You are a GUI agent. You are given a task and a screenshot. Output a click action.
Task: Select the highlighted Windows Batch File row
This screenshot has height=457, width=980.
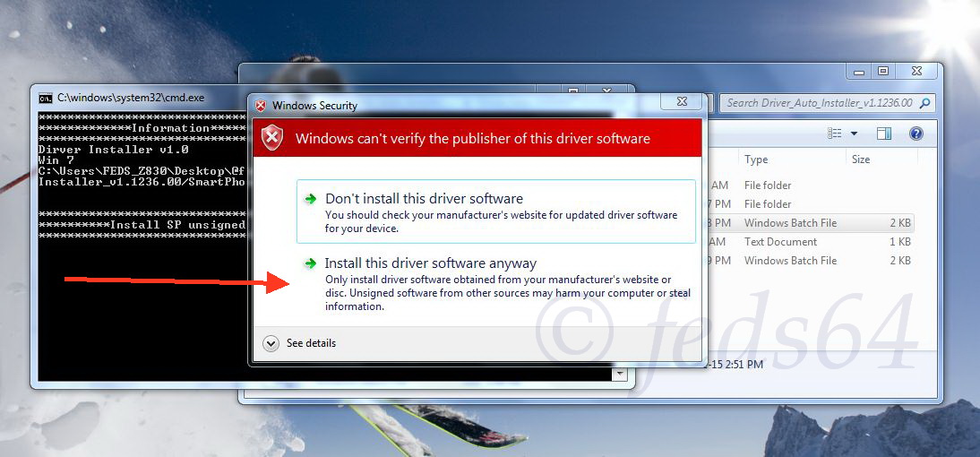pyautogui.click(x=811, y=222)
